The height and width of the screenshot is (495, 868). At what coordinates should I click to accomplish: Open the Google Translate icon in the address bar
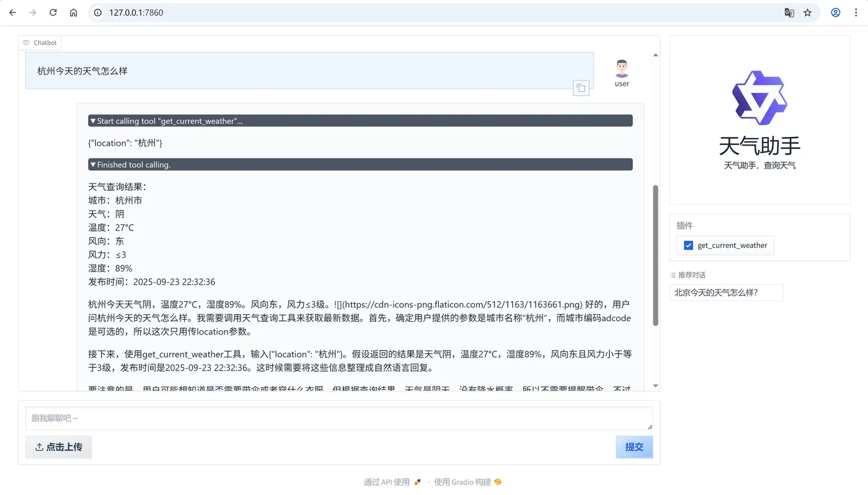pos(789,12)
